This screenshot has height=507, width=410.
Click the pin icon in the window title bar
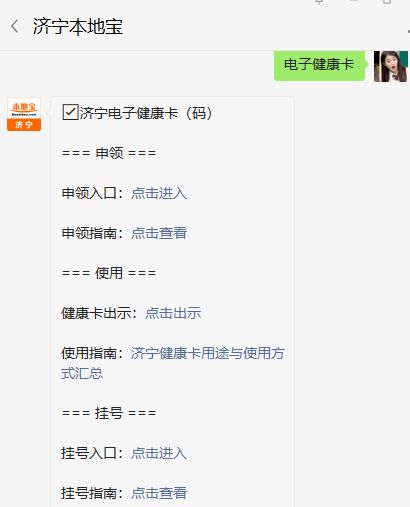(319, 2)
